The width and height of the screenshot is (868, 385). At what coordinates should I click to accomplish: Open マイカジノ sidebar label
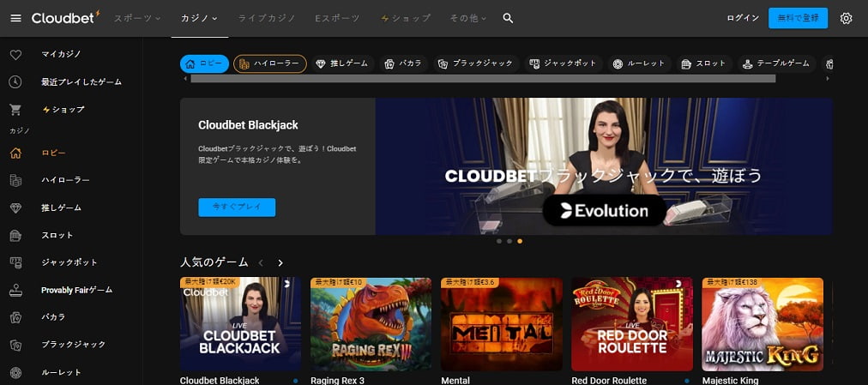pos(62,54)
